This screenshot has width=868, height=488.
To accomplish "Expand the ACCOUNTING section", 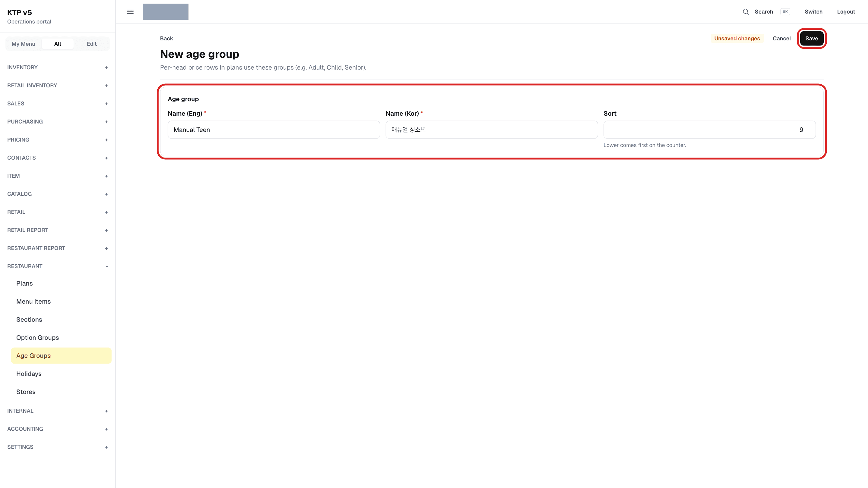I will coord(58,429).
